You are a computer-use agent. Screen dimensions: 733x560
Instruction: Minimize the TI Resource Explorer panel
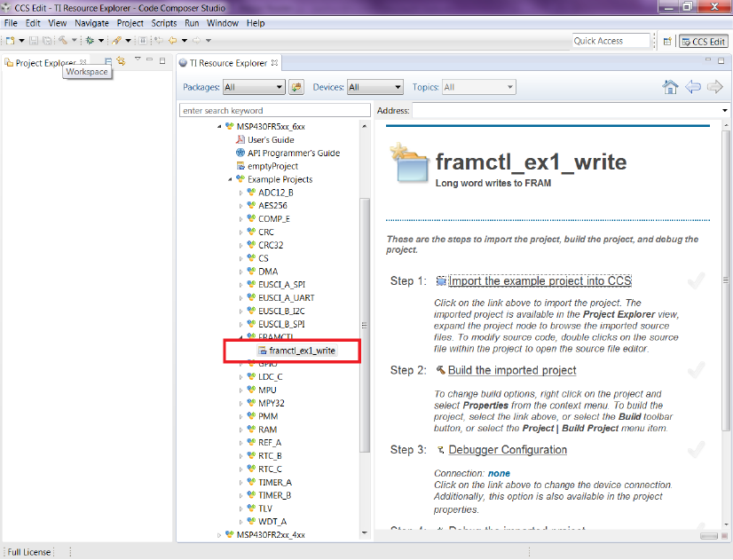click(x=708, y=59)
